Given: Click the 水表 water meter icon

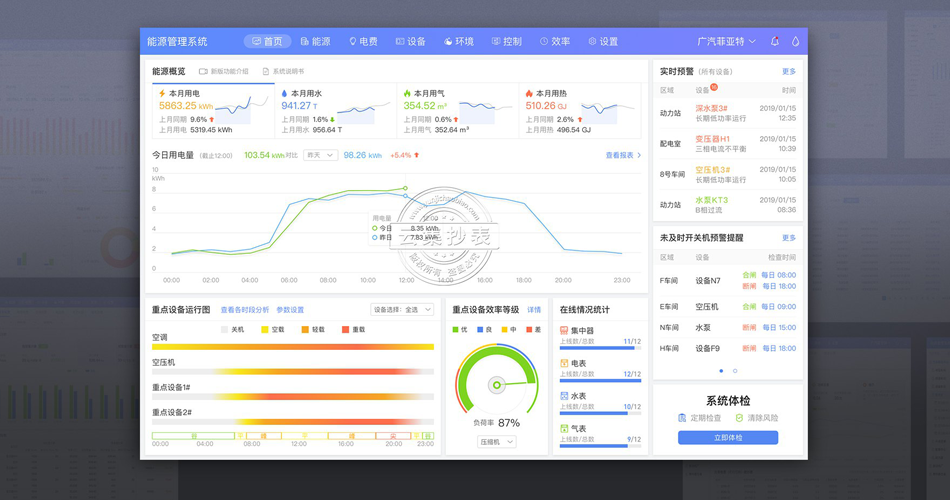Looking at the screenshot, I should point(564,396).
